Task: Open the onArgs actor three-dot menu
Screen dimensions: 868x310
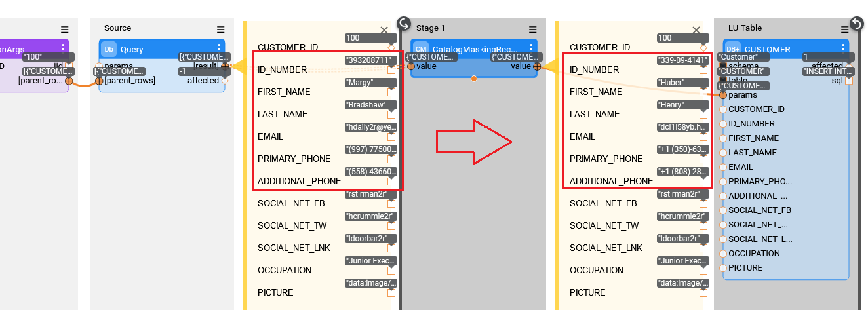Action: click(x=63, y=48)
